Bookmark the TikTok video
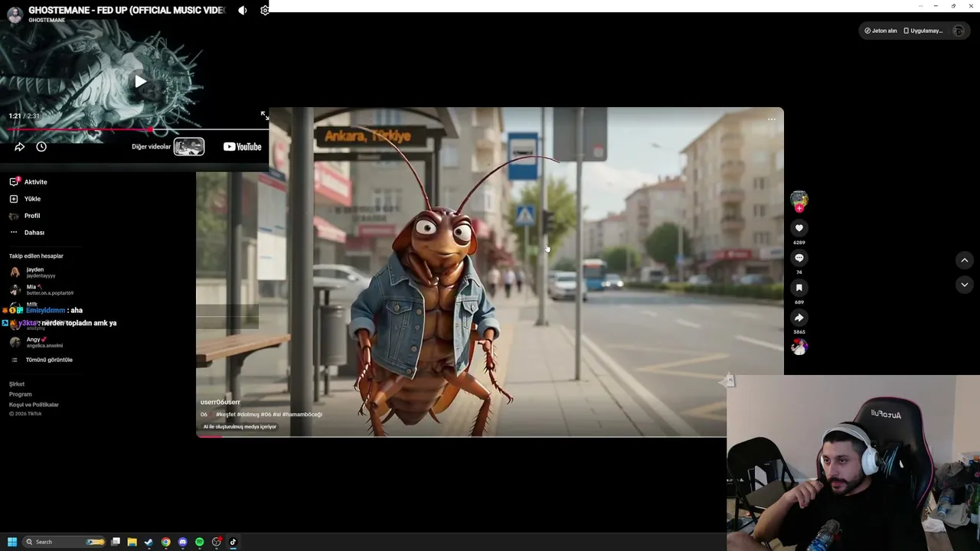The height and width of the screenshot is (551, 980). click(x=799, y=288)
